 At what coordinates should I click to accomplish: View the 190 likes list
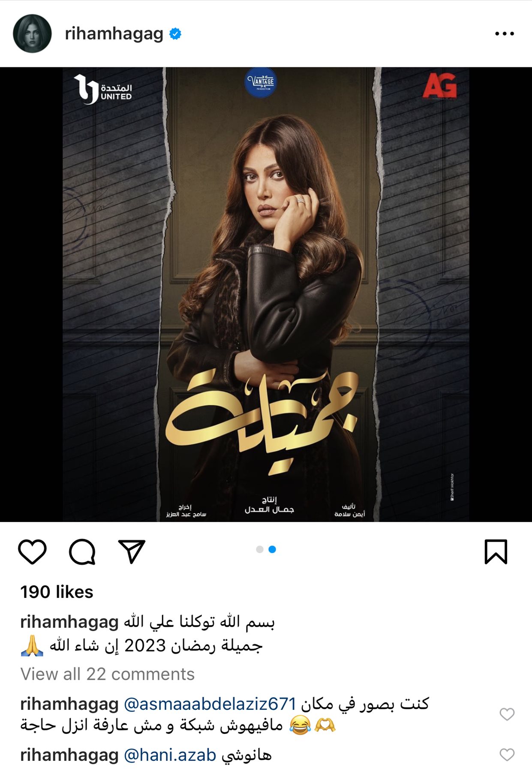point(57,592)
